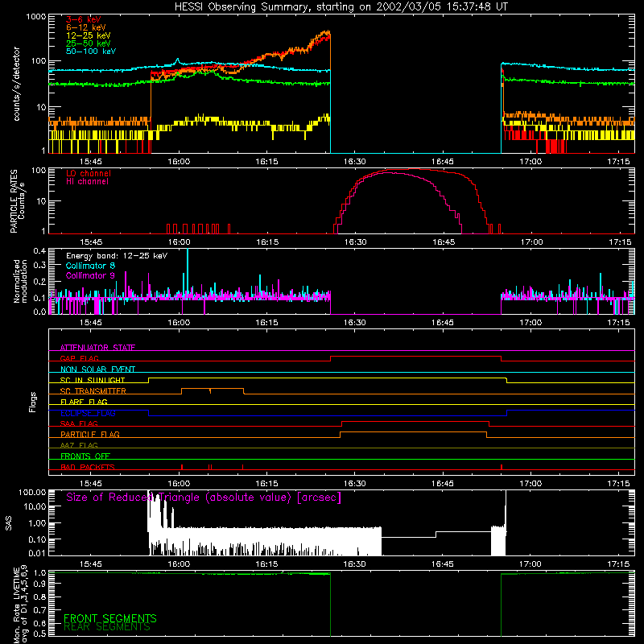Select the NON SOLAR EVENT flag label
Image resolution: width=644 pixels, height=644 pixels.
coord(97,369)
